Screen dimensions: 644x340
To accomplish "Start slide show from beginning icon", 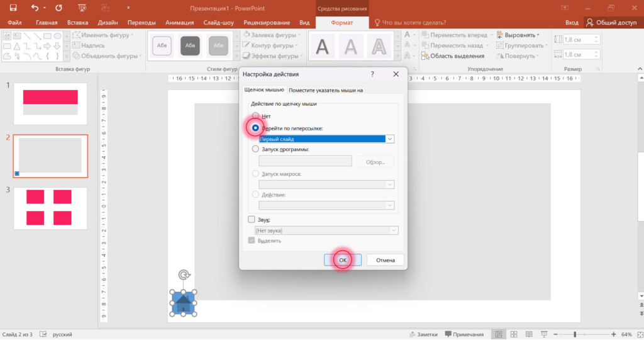I will [82, 8].
